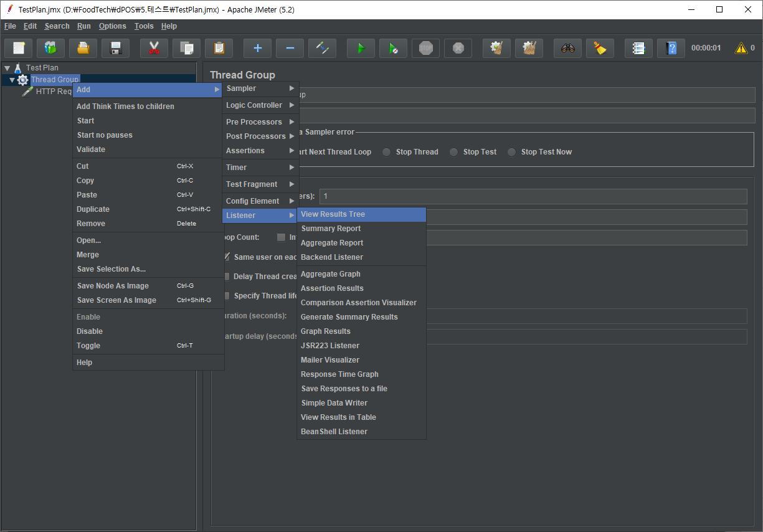Screen dimensions: 763x532
Task: Choose Save Node As Image
Action: click(x=148, y=286)
